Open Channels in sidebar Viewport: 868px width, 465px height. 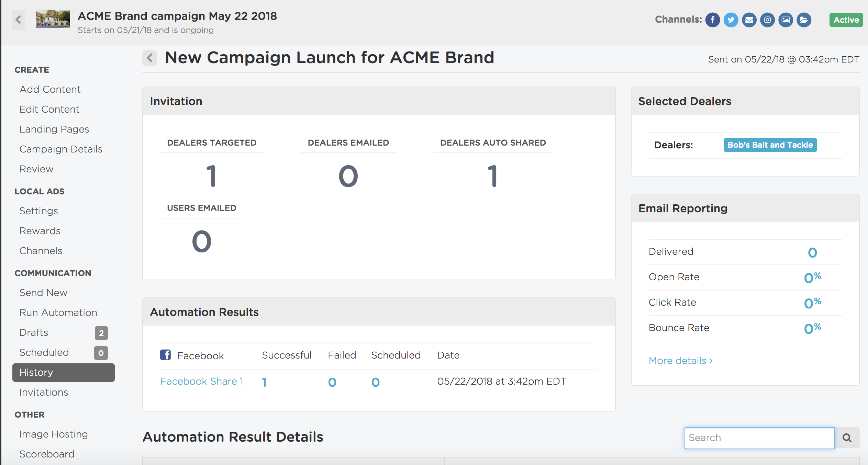(x=41, y=251)
